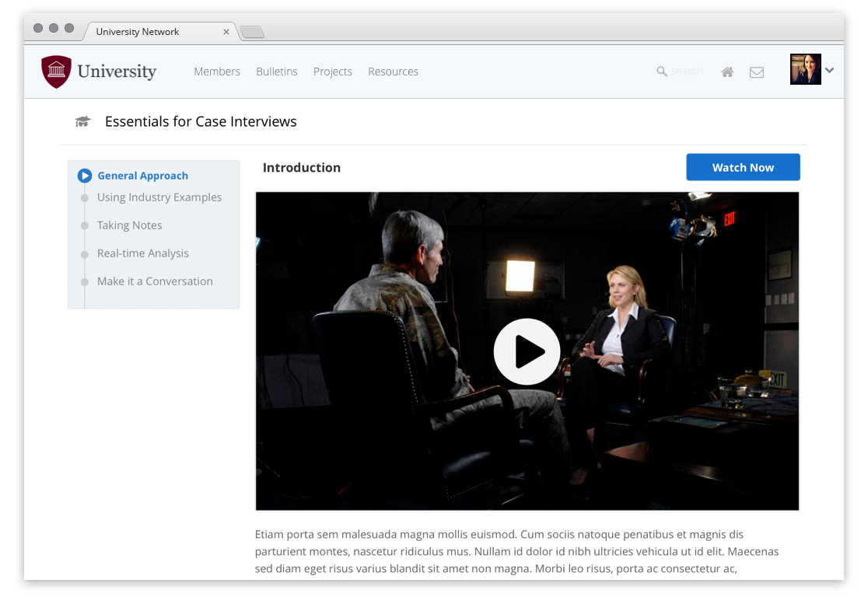This screenshot has width=868, height=611.
Task: Click the user profile photo
Action: point(806,69)
